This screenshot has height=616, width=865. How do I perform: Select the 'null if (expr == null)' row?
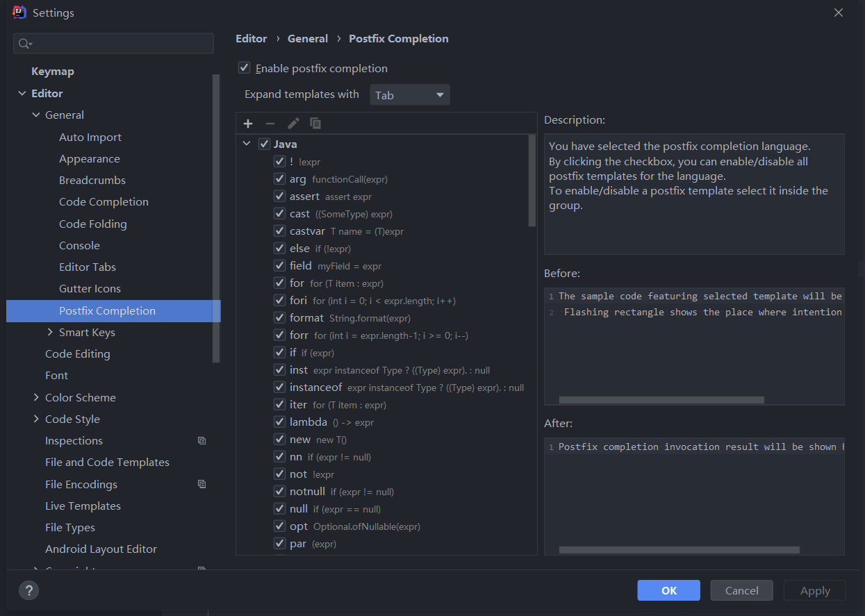(386, 509)
